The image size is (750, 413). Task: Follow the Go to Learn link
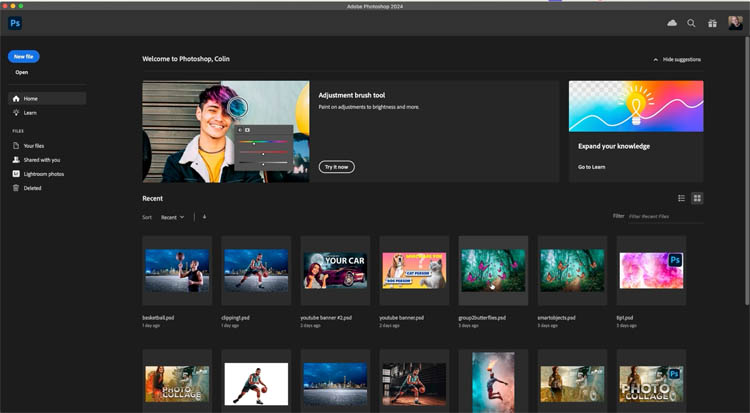pyautogui.click(x=591, y=167)
